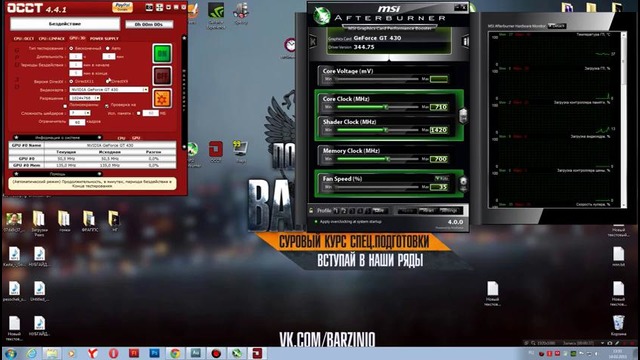Viewport: 640px width, 360px height.
Task: Collapse the OCCT system information section header
Action: tap(58, 138)
